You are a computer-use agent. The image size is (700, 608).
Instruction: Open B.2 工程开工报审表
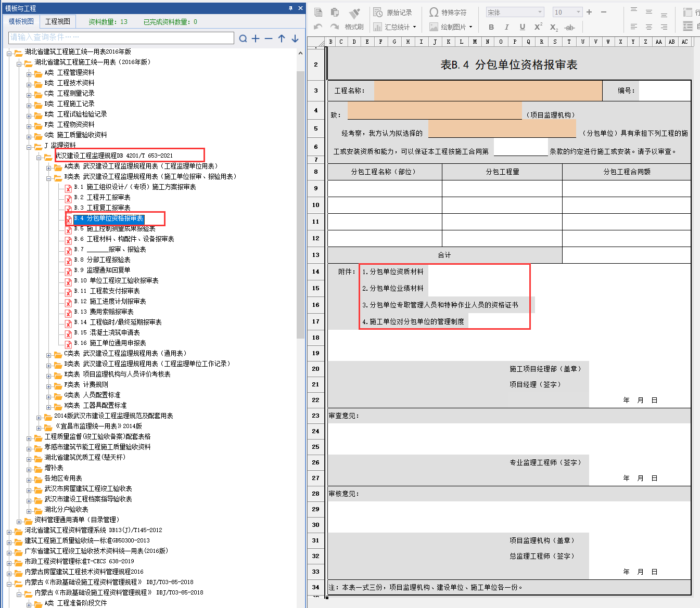[102, 198]
